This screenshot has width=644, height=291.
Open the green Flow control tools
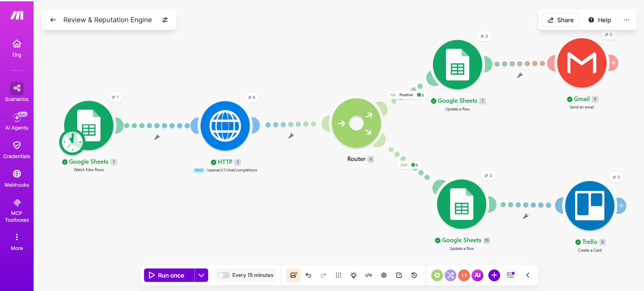[x=437, y=275]
